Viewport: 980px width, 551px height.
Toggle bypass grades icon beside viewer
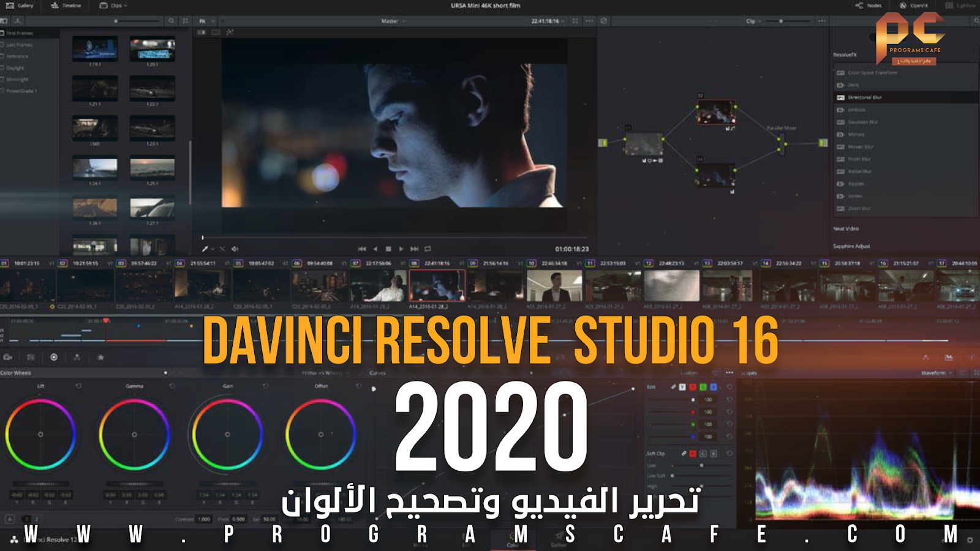tap(603, 21)
